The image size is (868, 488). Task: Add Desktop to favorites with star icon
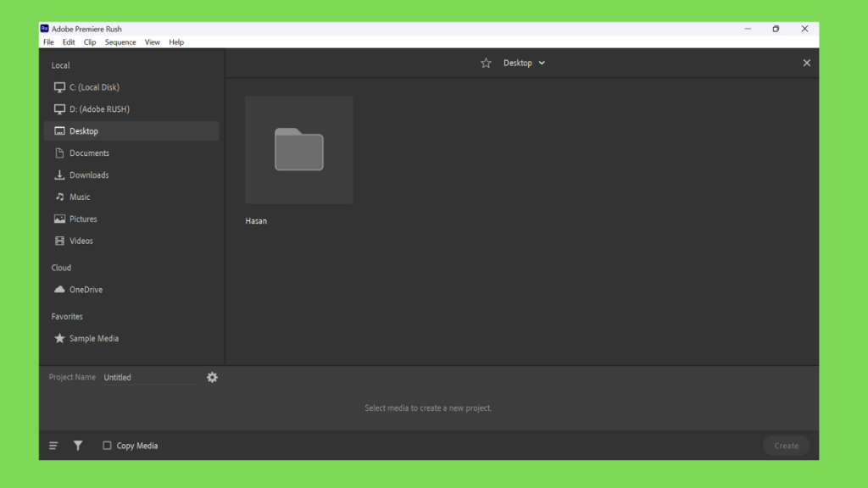point(486,63)
